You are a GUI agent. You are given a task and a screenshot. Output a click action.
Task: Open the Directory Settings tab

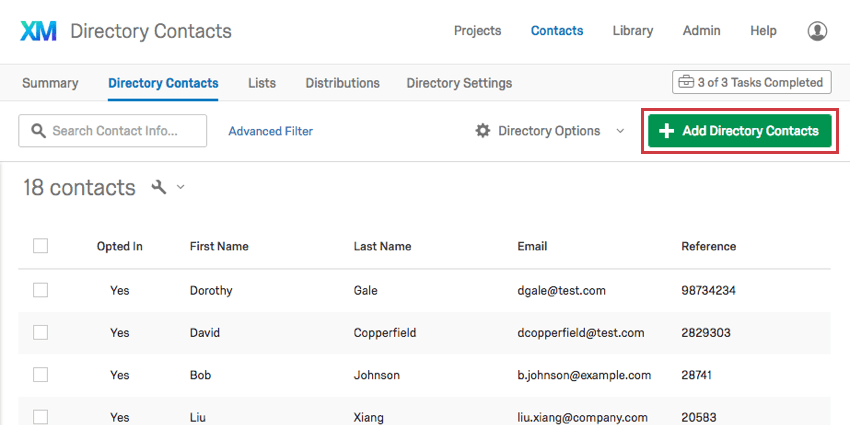(x=459, y=83)
